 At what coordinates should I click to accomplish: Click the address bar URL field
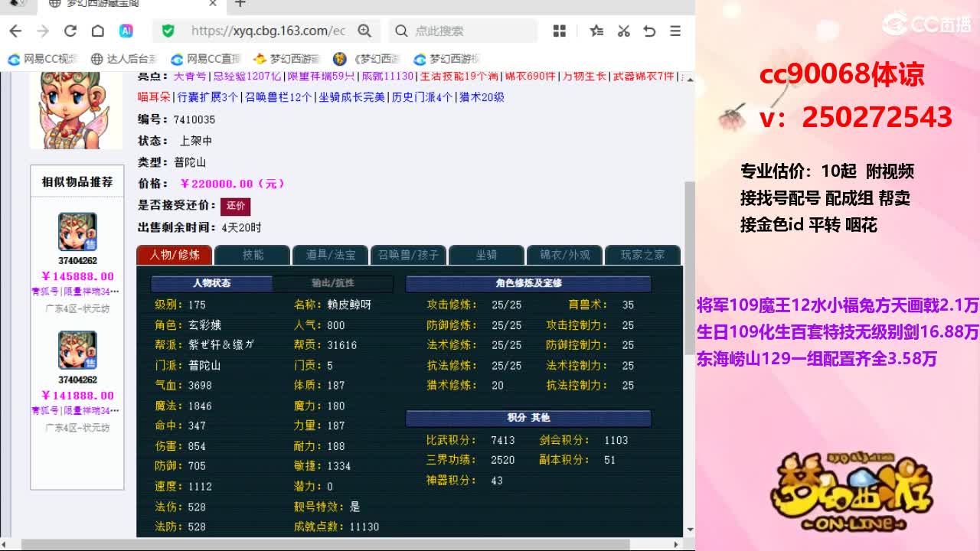268,31
